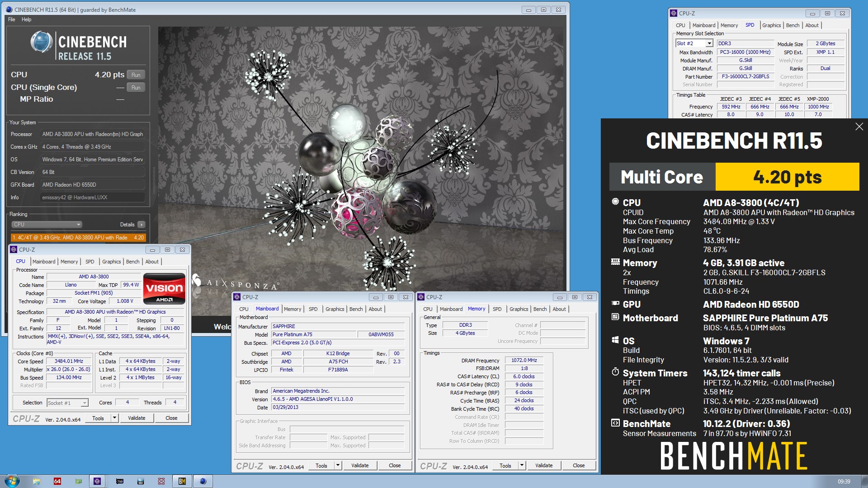Open the Slot #2 memory slot dropdown
This screenshot has width=868, height=488.
coord(709,43)
